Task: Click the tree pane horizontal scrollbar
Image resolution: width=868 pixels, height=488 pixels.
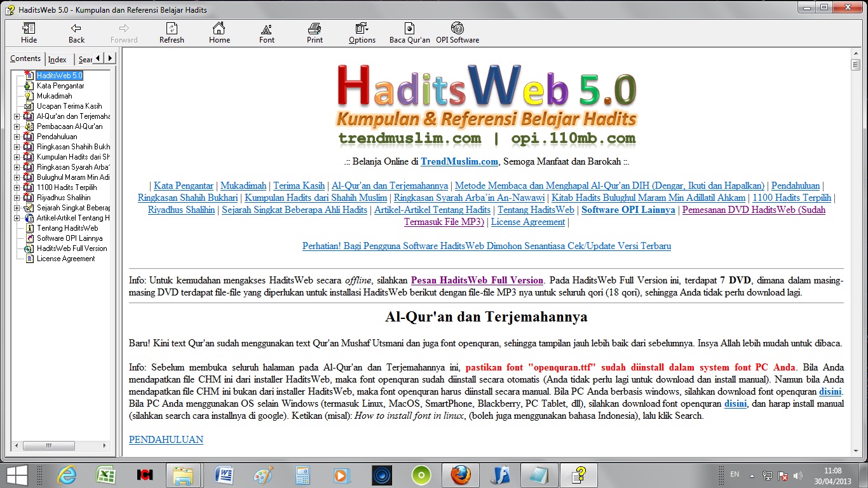Action: 60,445
